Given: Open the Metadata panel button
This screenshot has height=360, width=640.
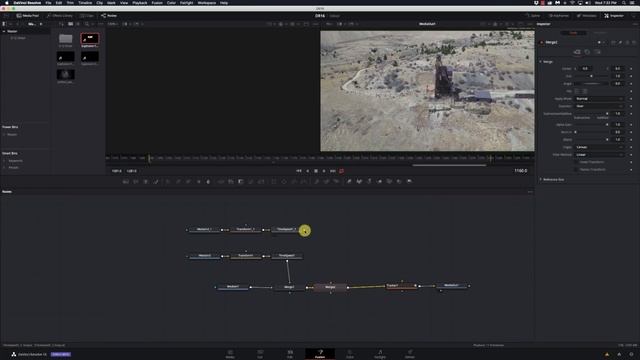Looking at the screenshot, I should pos(587,16).
